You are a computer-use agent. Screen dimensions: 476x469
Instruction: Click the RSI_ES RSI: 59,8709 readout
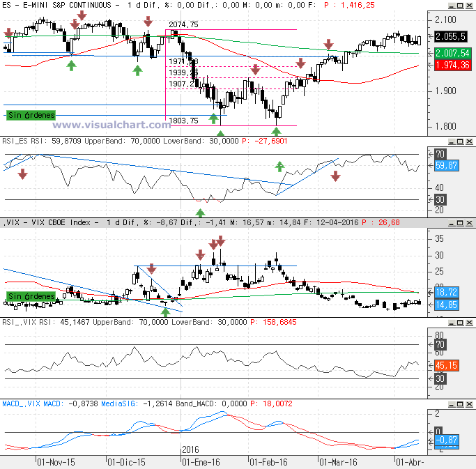pos(42,141)
